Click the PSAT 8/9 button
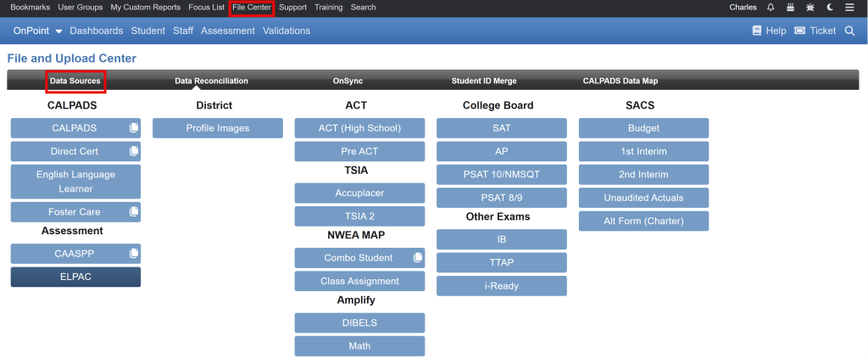Screen dimensions: 868x359 click(502, 198)
